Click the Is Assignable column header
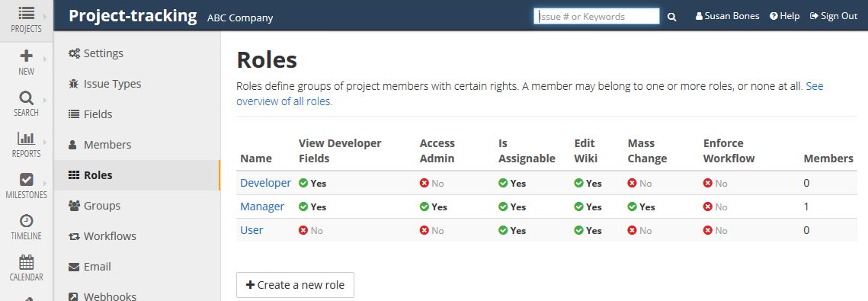The width and height of the screenshot is (868, 301). pyautogui.click(x=527, y=151)
